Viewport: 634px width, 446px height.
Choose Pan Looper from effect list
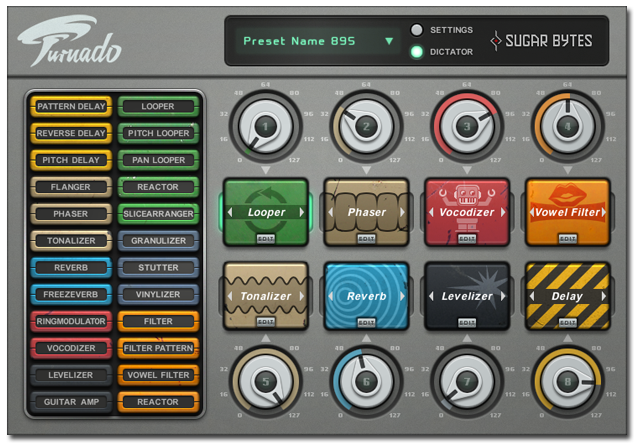click(x=158, y=160)
